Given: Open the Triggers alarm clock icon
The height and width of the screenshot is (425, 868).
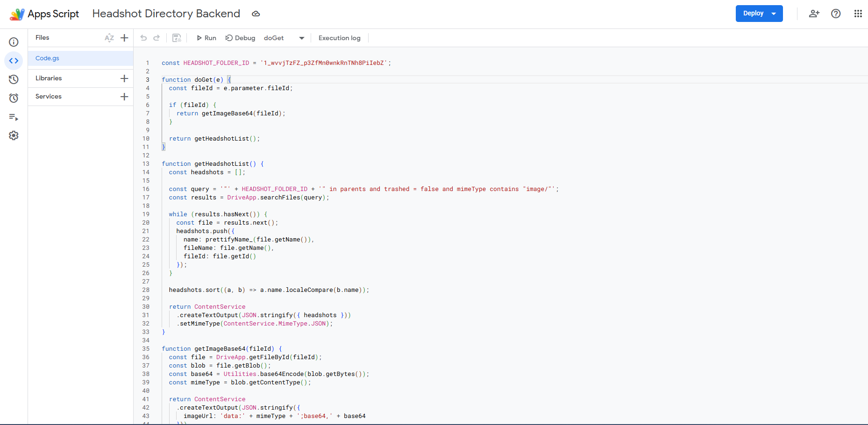Looking at the screenshot, I should 14,98.
